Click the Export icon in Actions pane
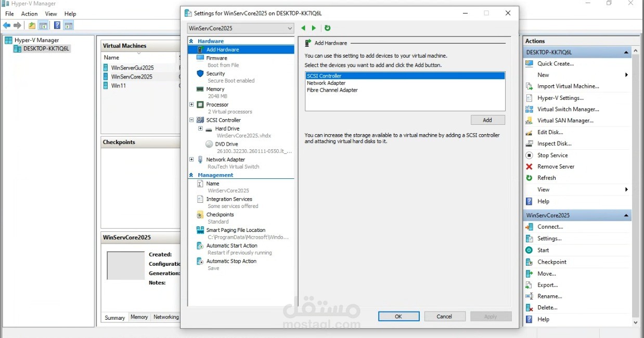The height and width of the screenshot is (338, 644). point(529,285)
